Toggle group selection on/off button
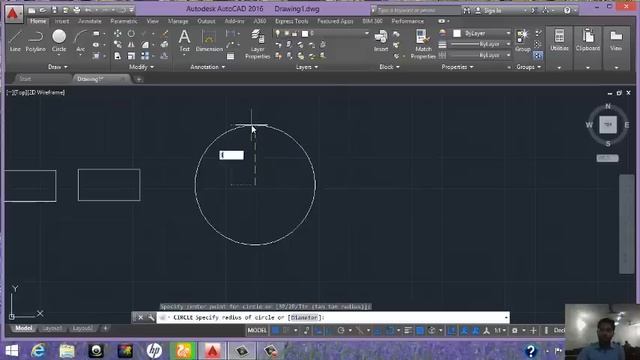 [x=538, y=56]
